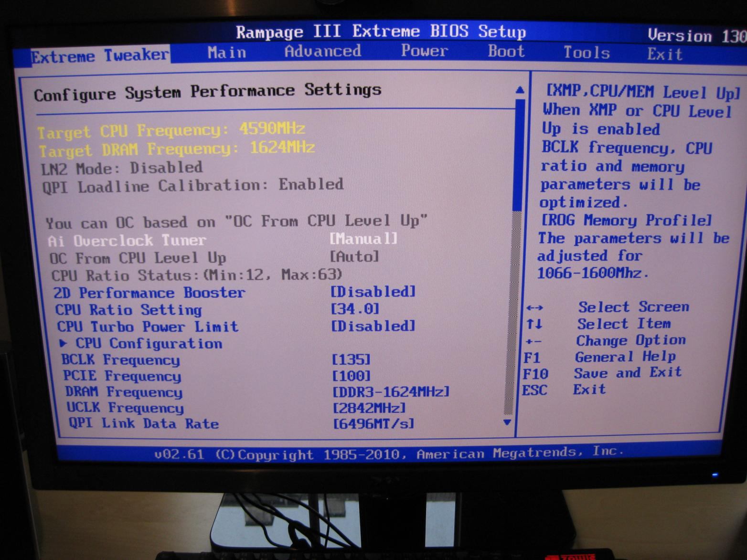This screenshot has width=747, height=560.
Task: Click the plus-minus Change Option hint
Action: [605, 341]
